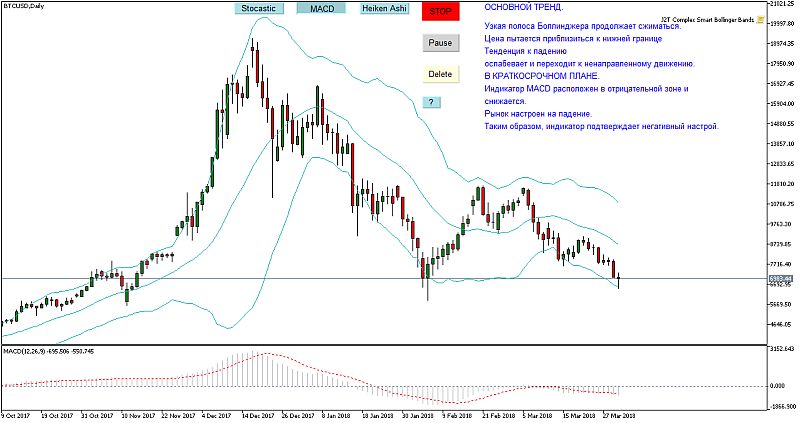Click the Рынок настроен на падение line
This screenshot has height=423, width=800.
point(538,114)
